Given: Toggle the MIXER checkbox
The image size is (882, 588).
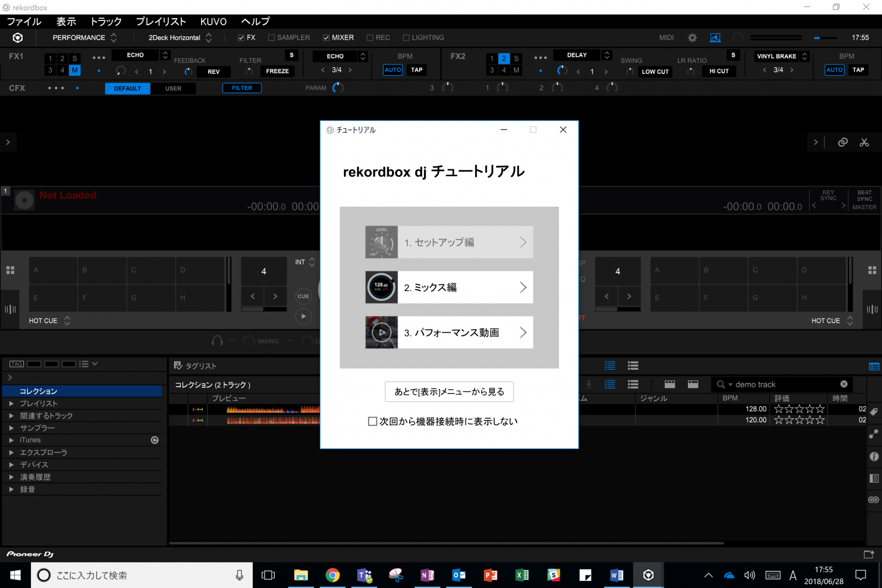Looking at the screenshot, I should click(326, 37).
